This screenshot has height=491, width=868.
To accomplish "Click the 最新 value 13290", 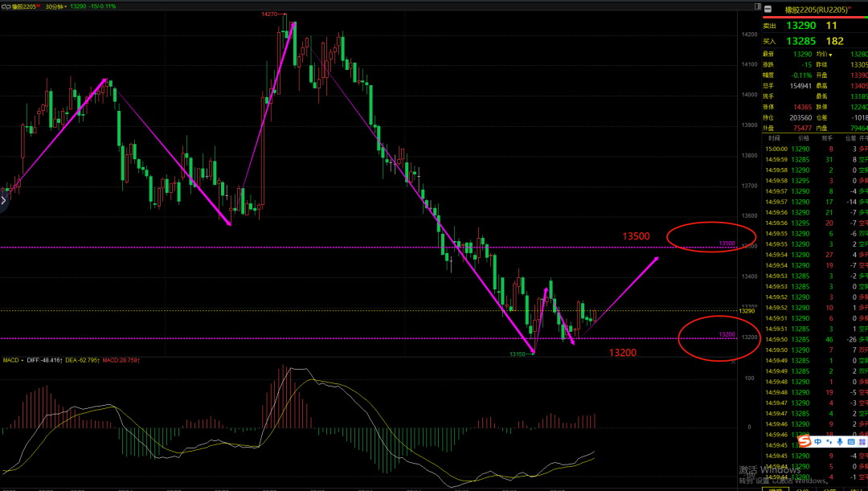I will pyautogui.click(x=802, y=55).
